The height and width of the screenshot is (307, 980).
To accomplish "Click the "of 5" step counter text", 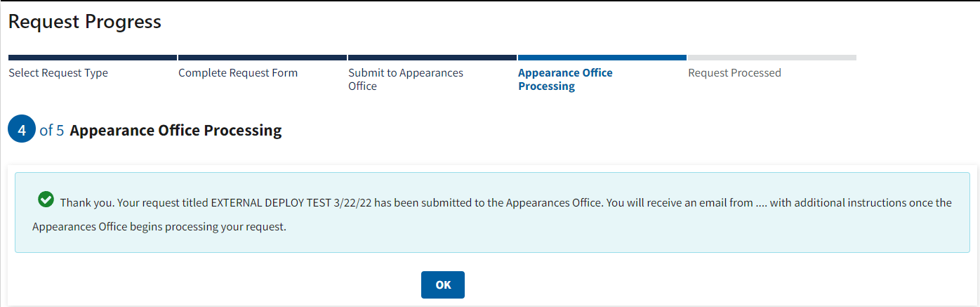I will 52,131.
